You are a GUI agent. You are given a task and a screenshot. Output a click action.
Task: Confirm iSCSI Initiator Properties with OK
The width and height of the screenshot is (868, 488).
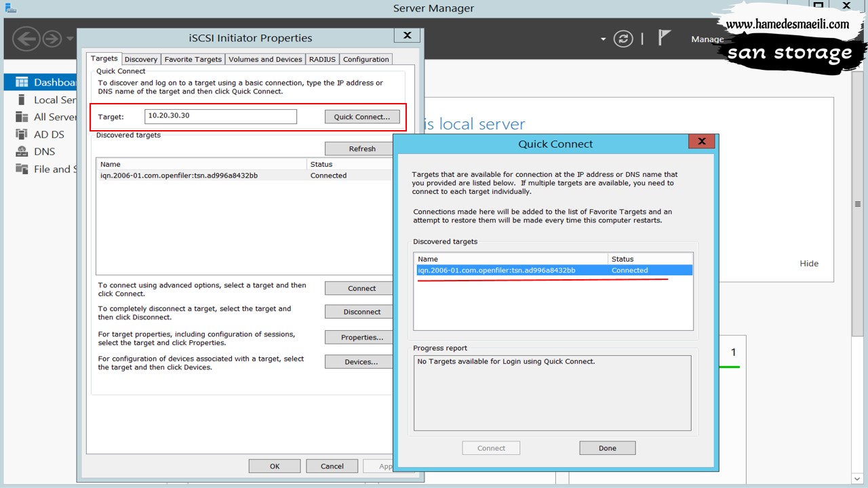click(275, 466)
